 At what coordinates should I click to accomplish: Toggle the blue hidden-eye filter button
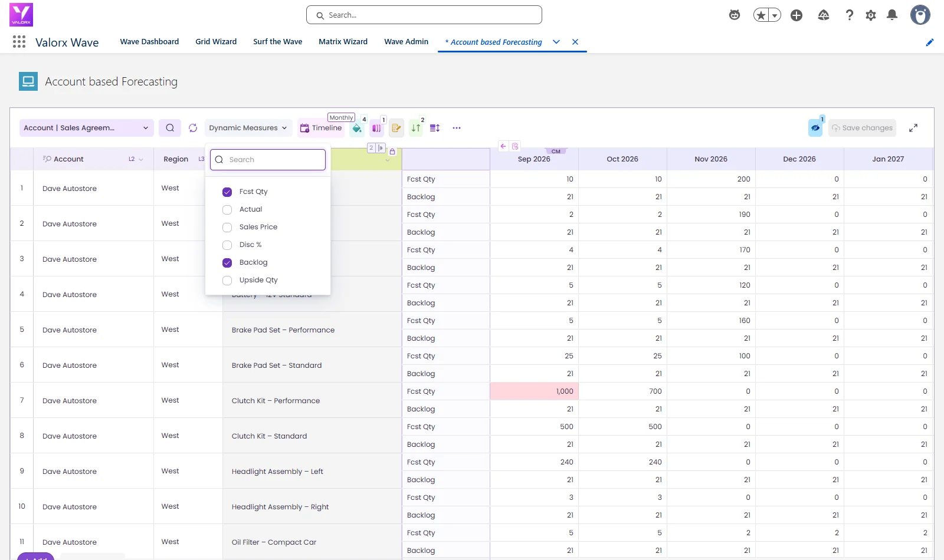pos(815,128)
